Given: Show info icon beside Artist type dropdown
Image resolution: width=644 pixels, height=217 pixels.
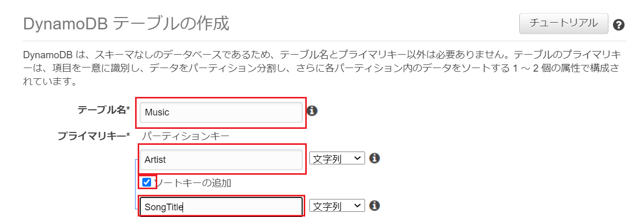Looking at the screenshot, I should coord(375,158).
